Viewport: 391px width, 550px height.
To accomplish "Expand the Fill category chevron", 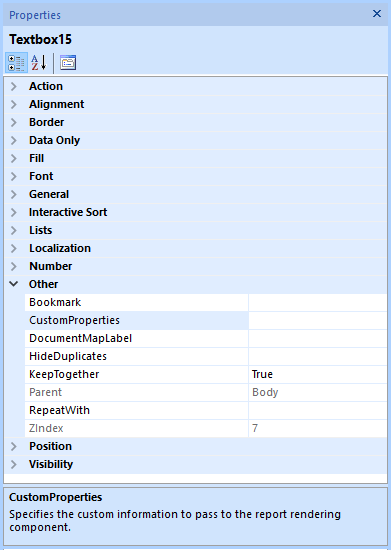I will pos(14,158).
